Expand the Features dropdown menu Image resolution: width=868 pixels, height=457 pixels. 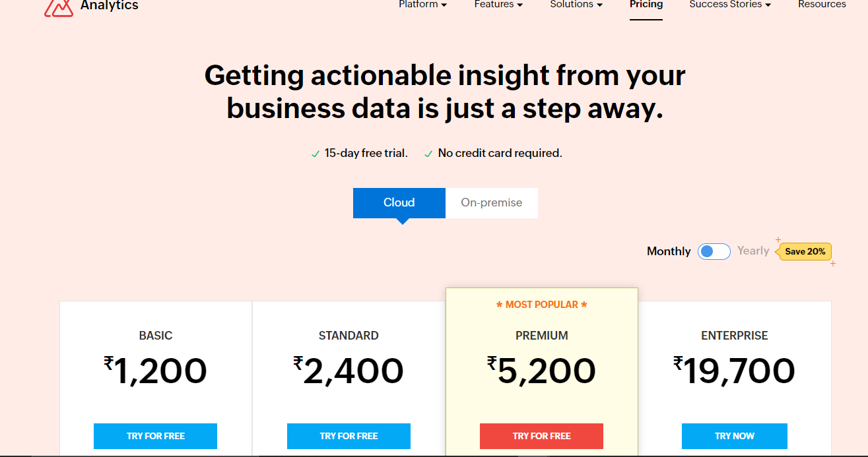[x=498, y=5]
